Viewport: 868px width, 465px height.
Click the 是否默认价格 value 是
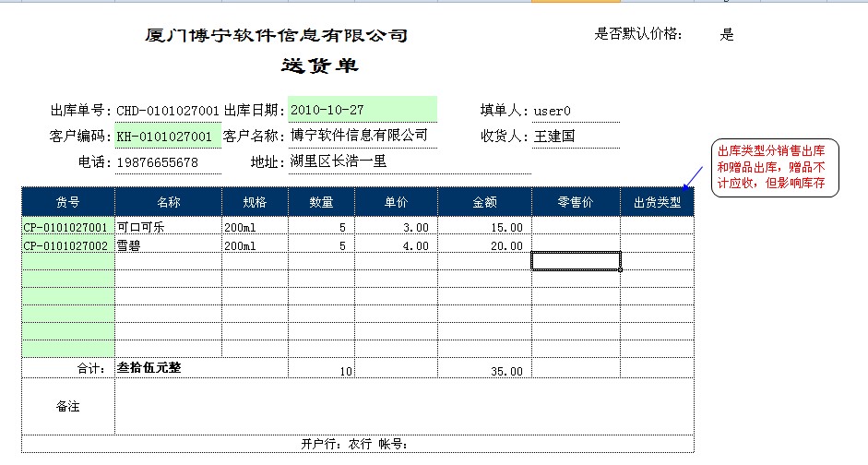[726, 34]
